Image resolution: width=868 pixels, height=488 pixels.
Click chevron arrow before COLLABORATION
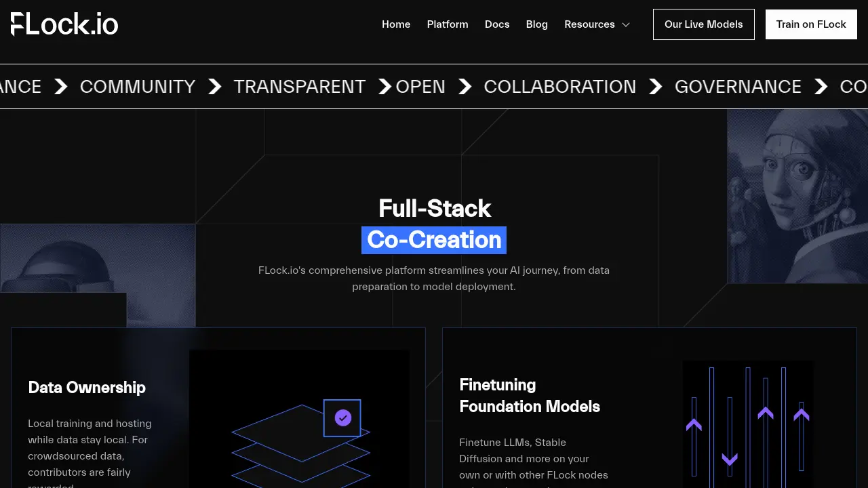465,87
